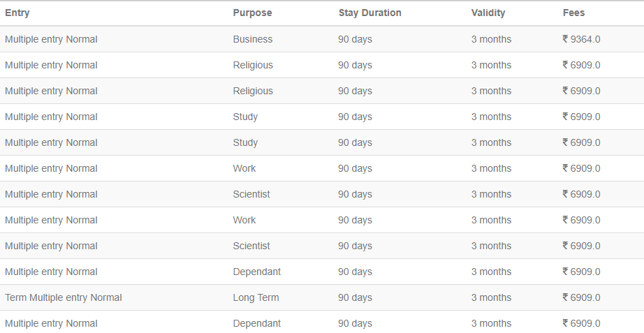Select the second Religious purpose row
The height and width of the screenshot is (333, 644).
[x=322, y=91]
